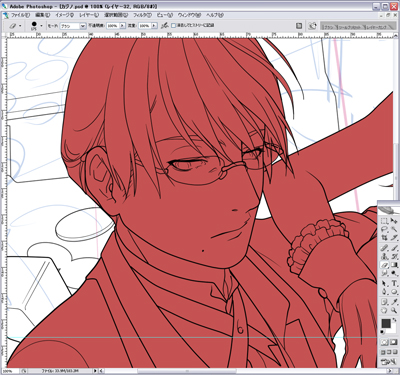Click the foreground color swatch

point(386,323)
